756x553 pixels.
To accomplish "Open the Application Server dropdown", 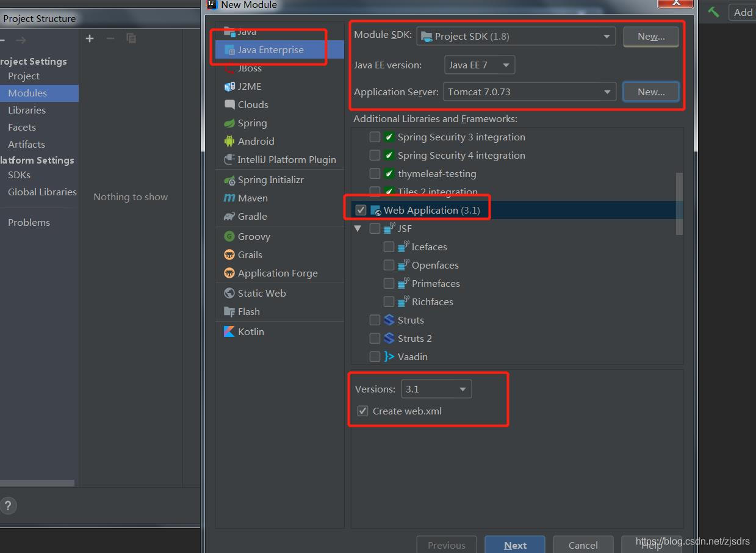I will click(529, 92).
